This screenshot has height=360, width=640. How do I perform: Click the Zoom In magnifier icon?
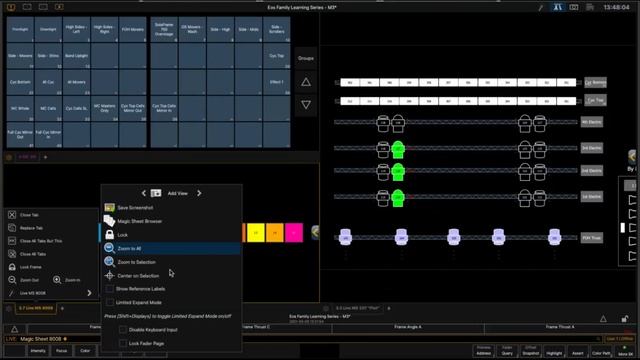pos(57,280)
